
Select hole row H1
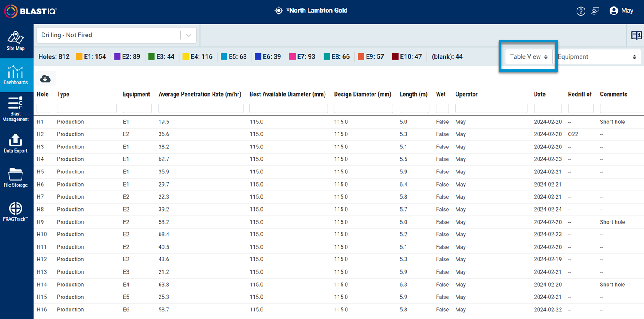pyautogui.click(x=339, y=122)
